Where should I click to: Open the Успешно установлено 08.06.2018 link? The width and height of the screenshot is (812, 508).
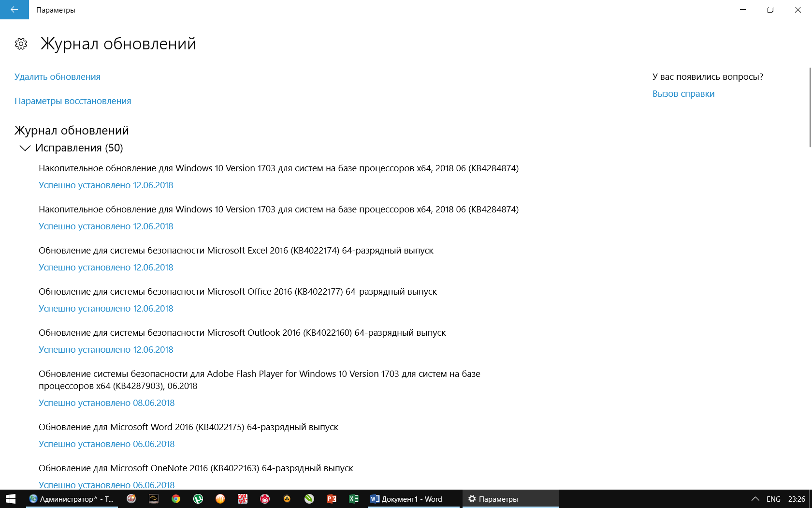pyautogui.click(x=107, y=403)
